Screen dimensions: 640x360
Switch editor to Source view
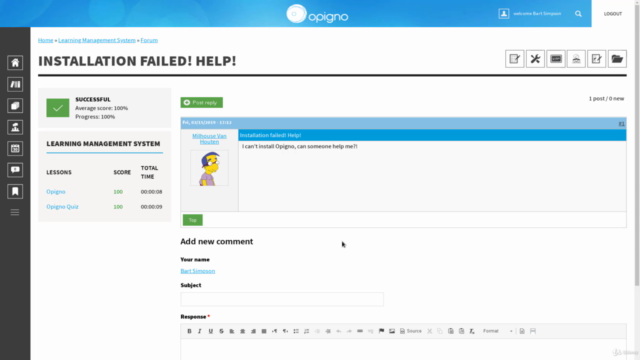coord(411,331)
